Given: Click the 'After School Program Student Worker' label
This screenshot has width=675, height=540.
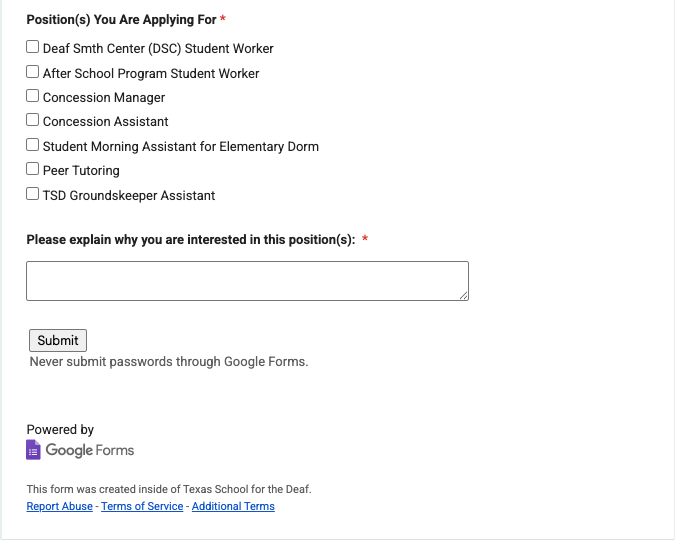Looking at the screenshot, I should [x=151, y=74].
